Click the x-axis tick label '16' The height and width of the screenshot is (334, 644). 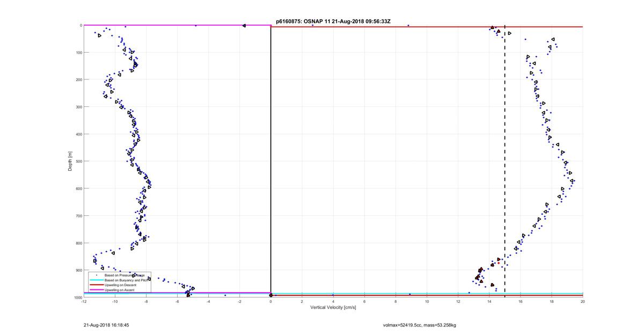tap(521, 302)
